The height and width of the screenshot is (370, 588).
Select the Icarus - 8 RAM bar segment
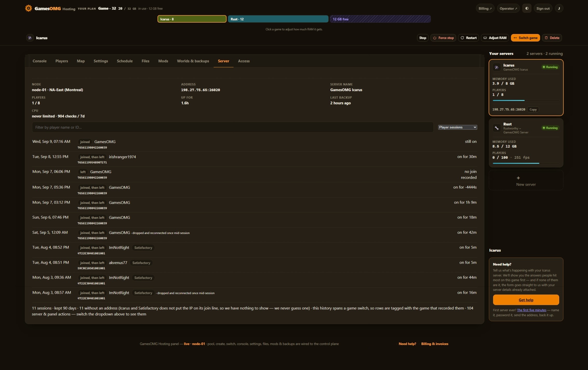click(192, 19)
